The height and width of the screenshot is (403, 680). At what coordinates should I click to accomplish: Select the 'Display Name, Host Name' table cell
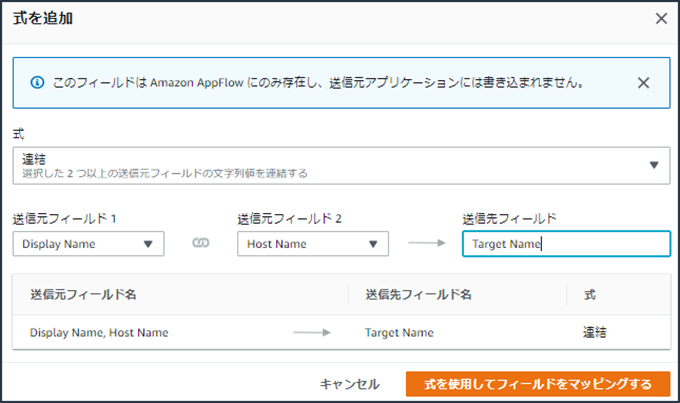99,332
